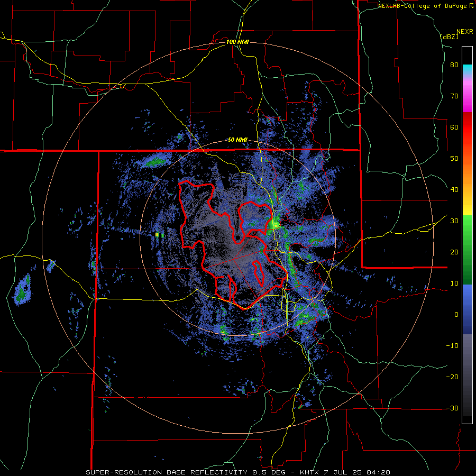Select the 10 value on dBZ scale
The height and width of the screenshot is (476, 476).
tap(454, 283)
